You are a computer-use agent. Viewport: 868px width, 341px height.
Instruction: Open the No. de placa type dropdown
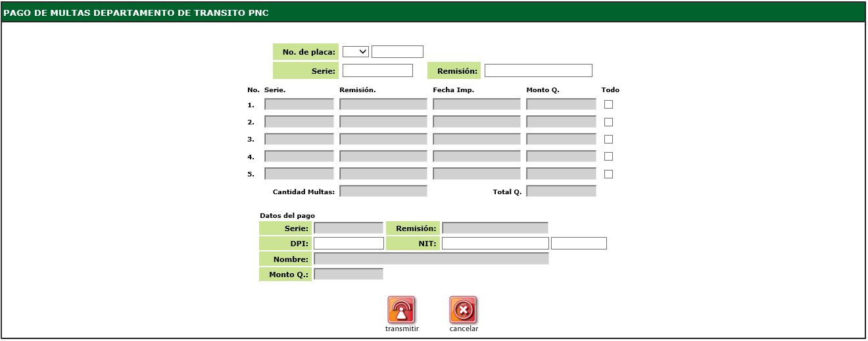point(356,52)
